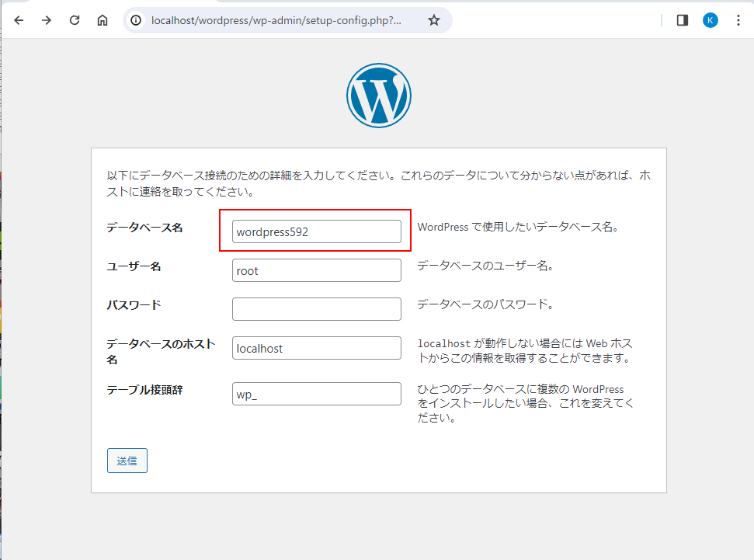Click the database name field containing wordpress592
Viewport: 754px width, 560px height.
tap(316, 231)
